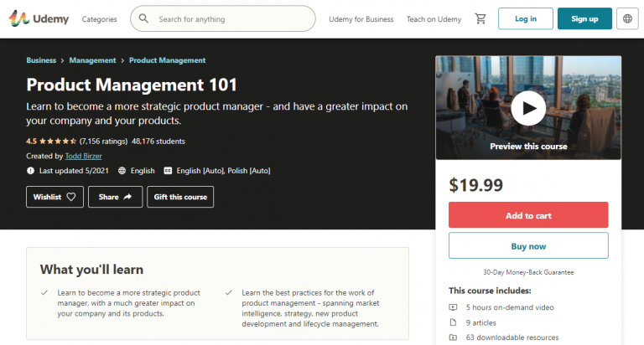This screenshot has height=345, width=644.
Task: Play the course preview video
Action: pos(528,107)
